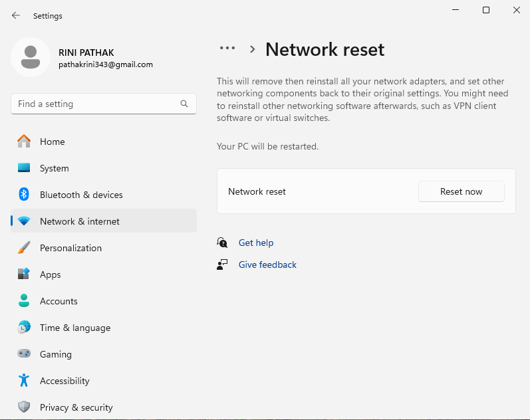Screen dimensions: 530x420
Task: Click the Accessibility figure icon
Action: pyautogui.click(x=24, y=381)
